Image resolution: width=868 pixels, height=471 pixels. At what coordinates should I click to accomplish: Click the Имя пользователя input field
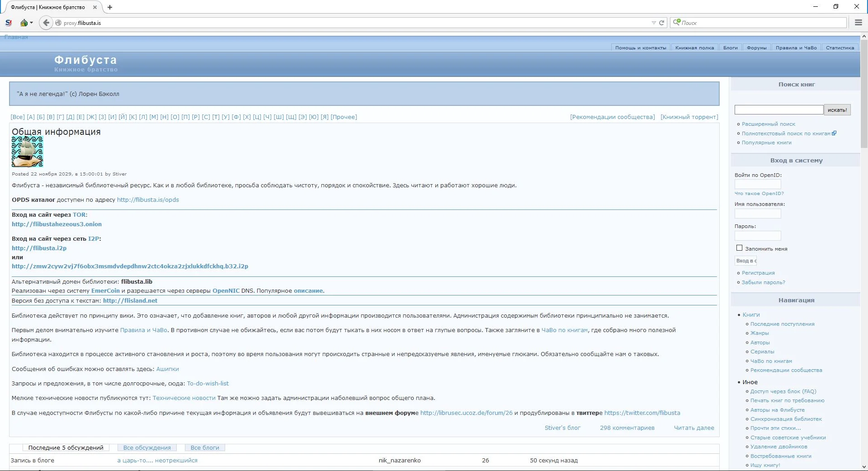(758, 214)
